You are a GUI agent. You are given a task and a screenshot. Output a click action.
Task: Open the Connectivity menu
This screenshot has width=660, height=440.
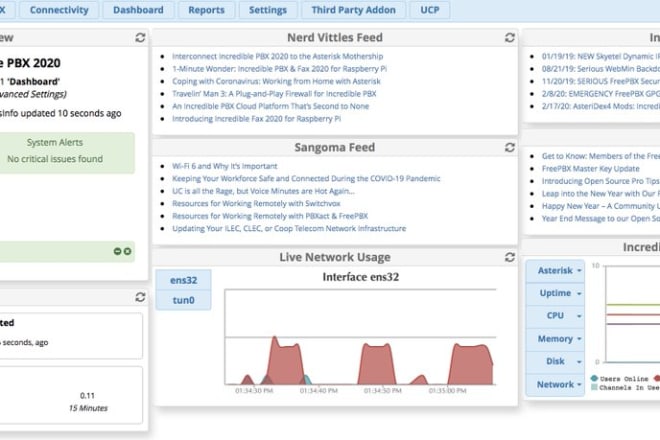pyautogui.click(x=59, y=10)
